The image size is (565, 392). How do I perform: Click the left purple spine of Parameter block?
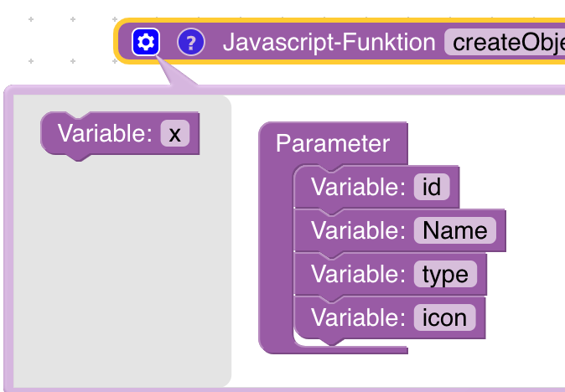pos(275,251)
